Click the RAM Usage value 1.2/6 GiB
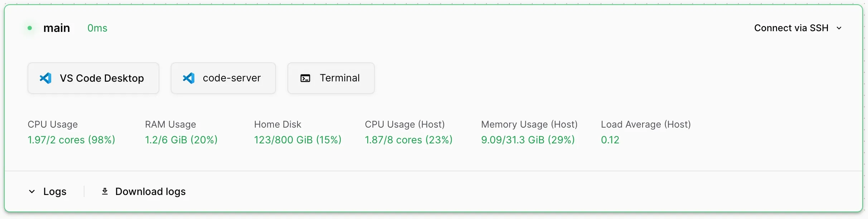This screenshot has width=868, height=219. point(181,140)
